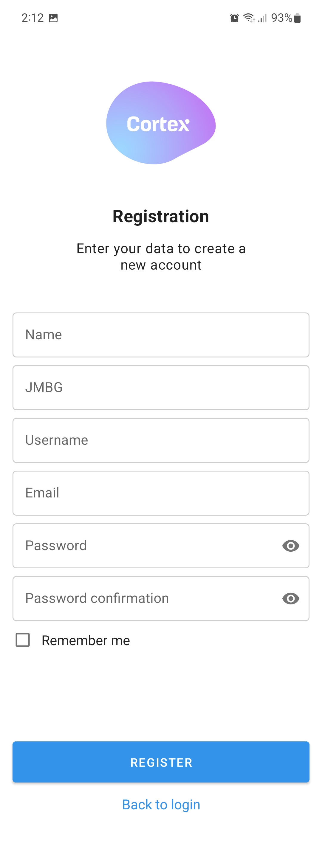Click the Cortex logo
The image size is (322, 868).
[161, 123]
